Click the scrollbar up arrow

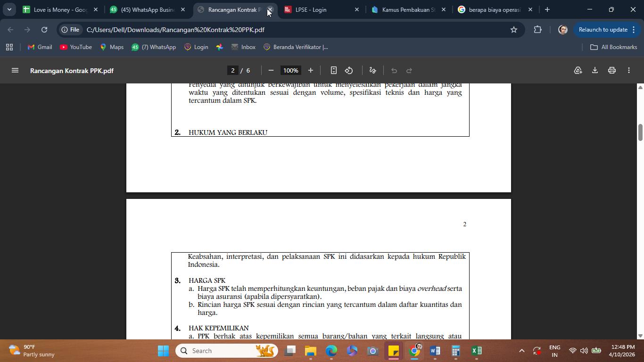[x=640, y=87]
